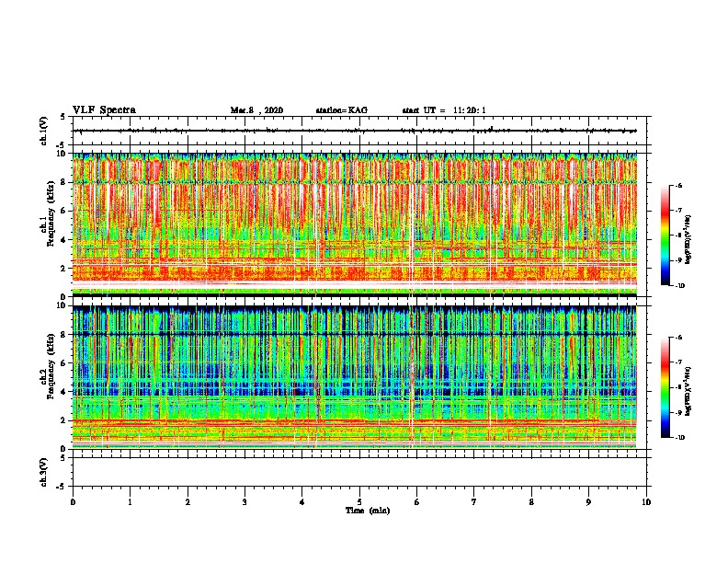Click the 'ch.3(V)' axis label at bottom
This screenshot has height=563, width=728.
[43, 472]
